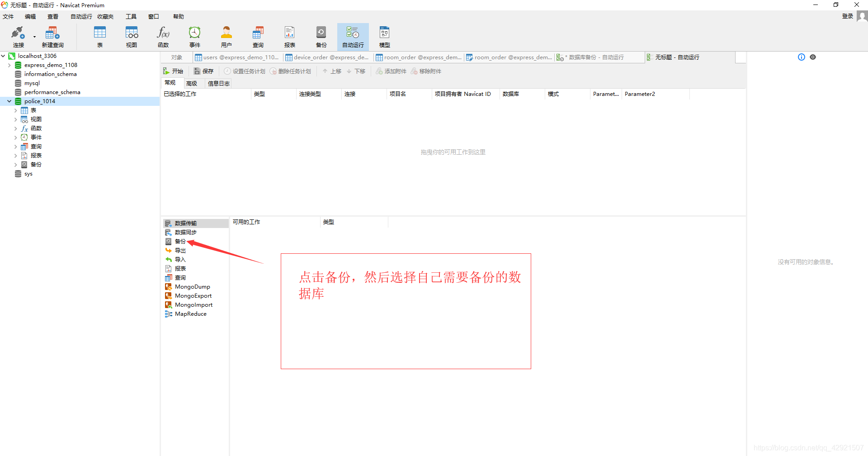Click 可用的工作 column header

[275, 222]
